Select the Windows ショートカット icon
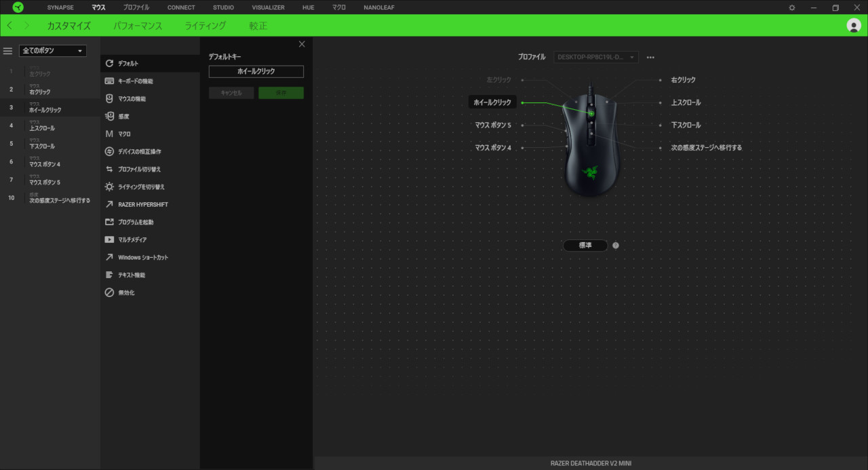This screenshot has height=470, width=868. coord(109,257)
